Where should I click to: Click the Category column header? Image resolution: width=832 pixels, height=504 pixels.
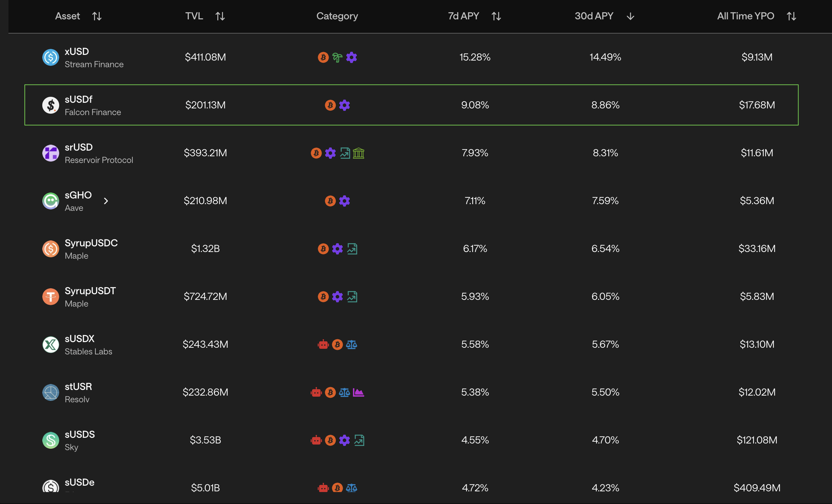337,16
